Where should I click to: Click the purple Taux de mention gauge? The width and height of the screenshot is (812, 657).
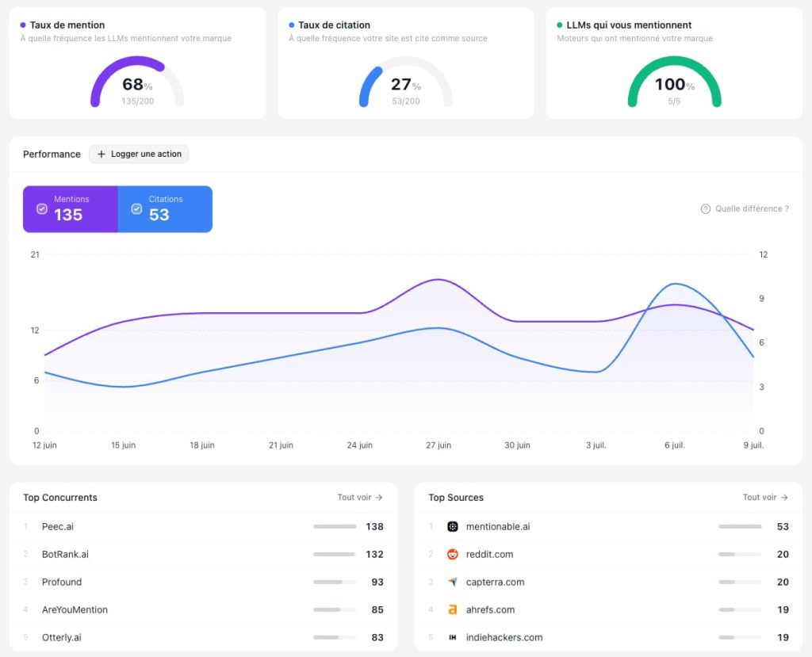137,82
